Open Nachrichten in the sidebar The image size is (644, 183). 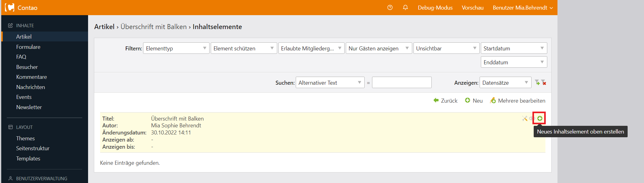31,87
